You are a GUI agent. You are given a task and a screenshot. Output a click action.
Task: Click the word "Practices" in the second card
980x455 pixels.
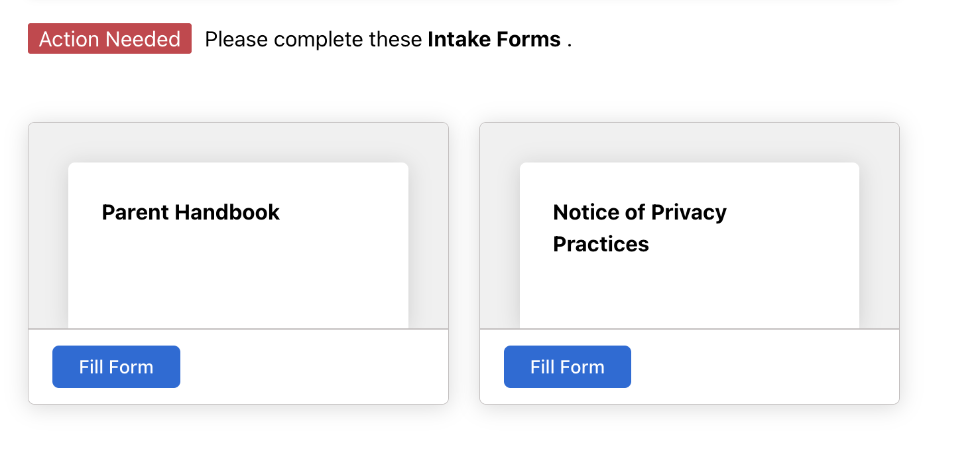click(601, 244)
